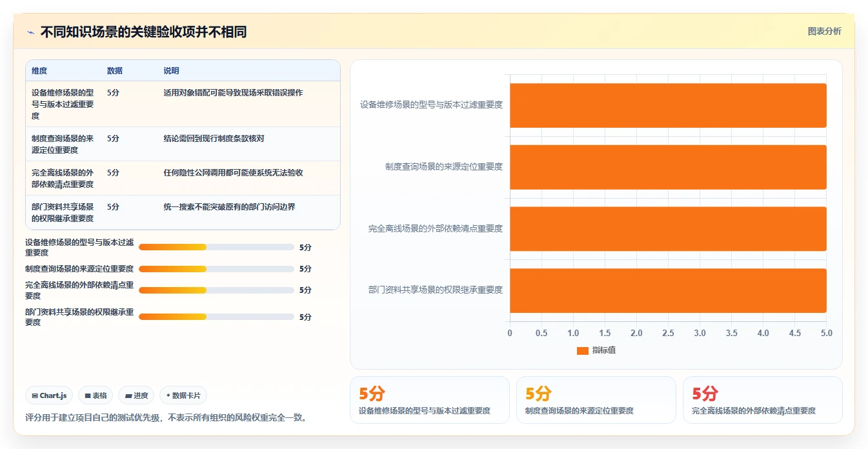Click the 图表分析 label in header
This screenshot has height=449, width=868.
pos(824,31)
